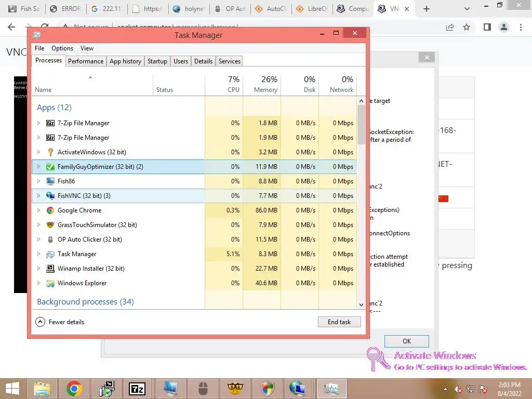
Task: Open the OP Auto Clicker mouse taskbar icon
Action: click(x=203, y=389)
